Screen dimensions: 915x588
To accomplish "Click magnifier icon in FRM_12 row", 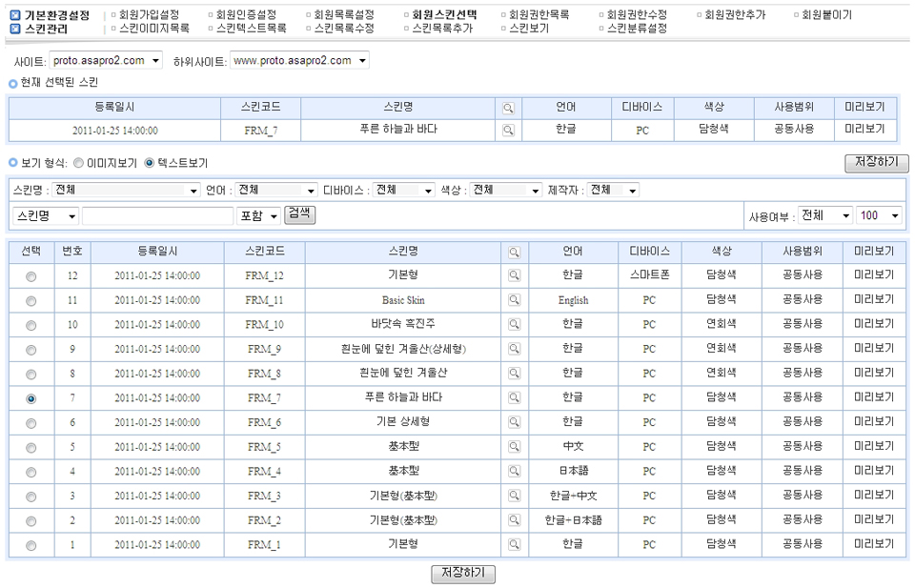I will (514, 275).
